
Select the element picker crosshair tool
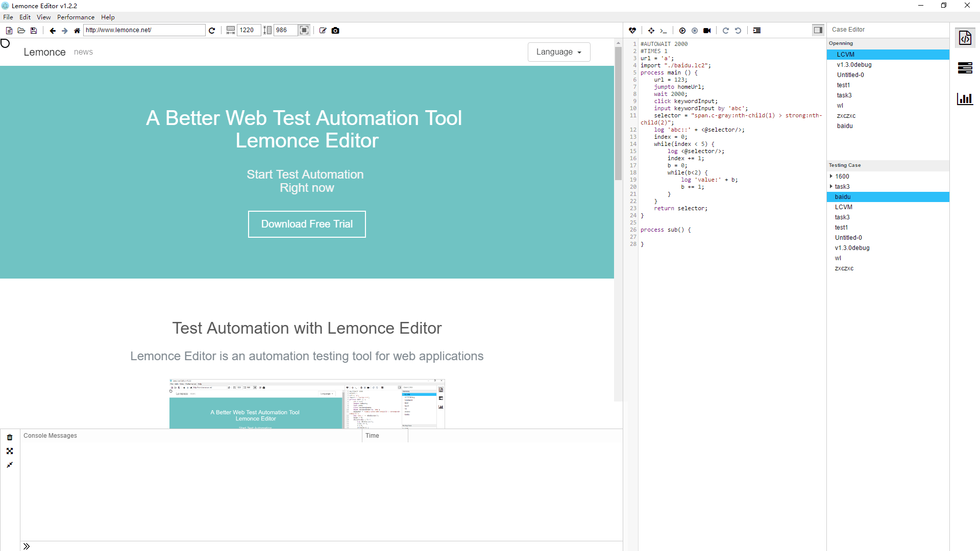point(651,31)
